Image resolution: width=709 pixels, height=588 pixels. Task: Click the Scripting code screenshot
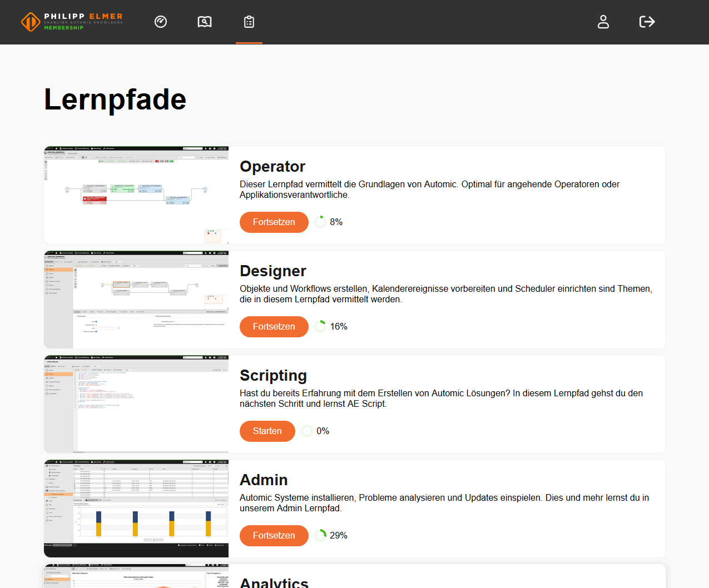tap(136, 403)
